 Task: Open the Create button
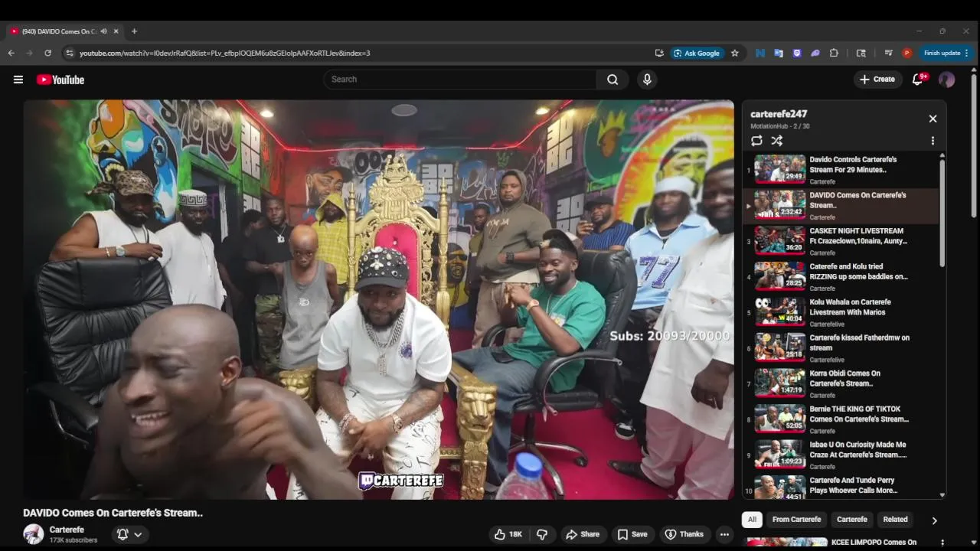click(x=877, y=80)
